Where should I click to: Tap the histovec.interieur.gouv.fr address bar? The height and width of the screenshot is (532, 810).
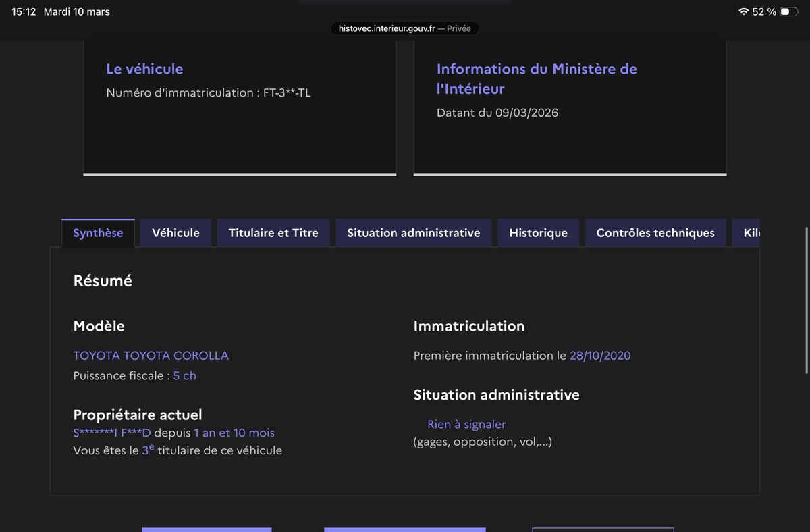(x=405, y=28)
